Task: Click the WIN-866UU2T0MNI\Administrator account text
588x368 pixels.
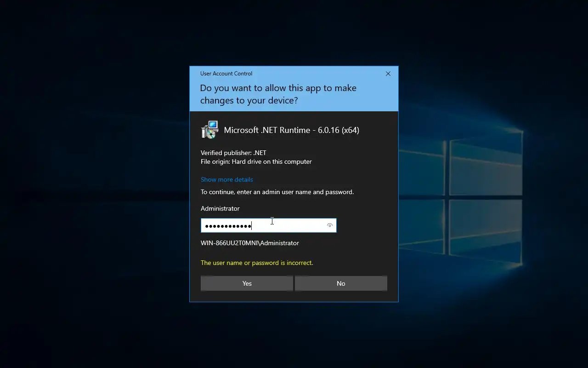Action: pyautogui.click(x=250, y=243)
